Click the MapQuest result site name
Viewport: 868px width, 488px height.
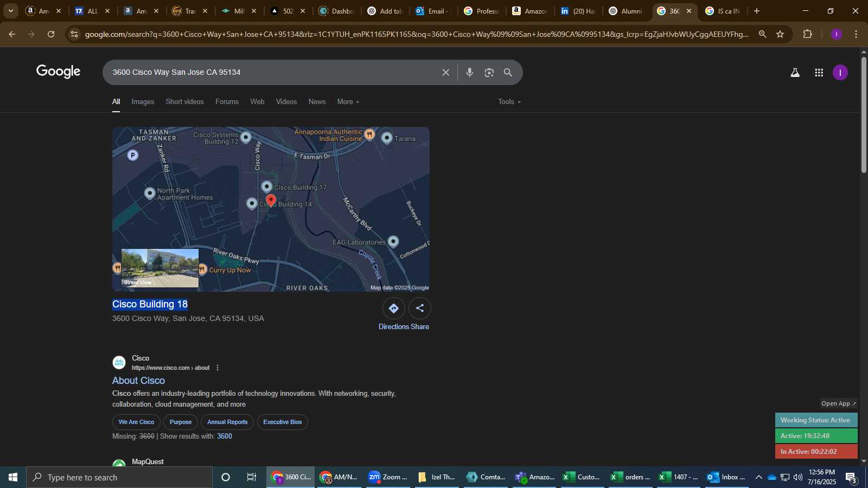point(148,462)
